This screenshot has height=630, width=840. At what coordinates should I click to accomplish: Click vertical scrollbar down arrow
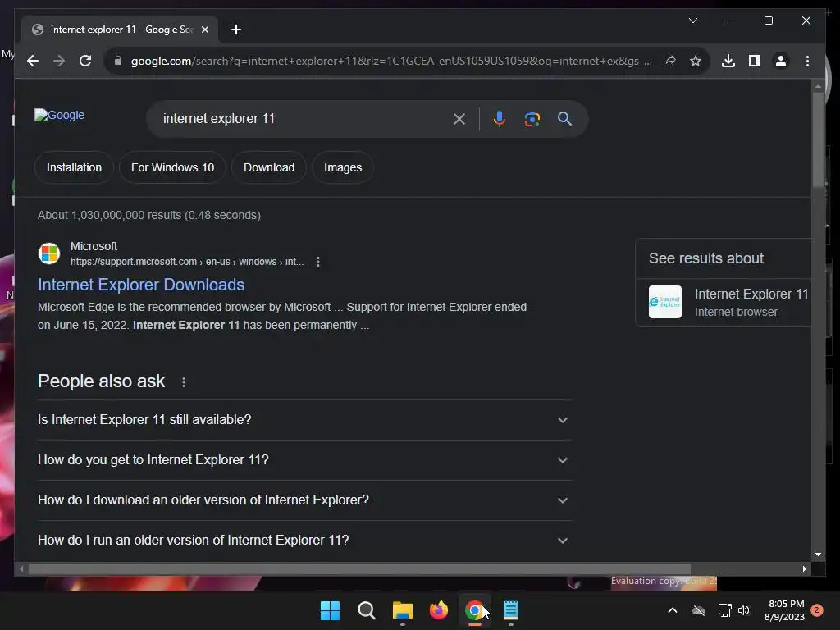pyautogui.click(x=818, y=555)
